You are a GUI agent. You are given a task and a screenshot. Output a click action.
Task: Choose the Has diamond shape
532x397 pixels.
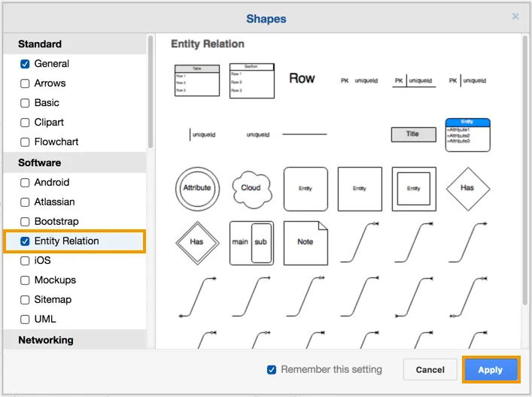click(x=467, y=188)
